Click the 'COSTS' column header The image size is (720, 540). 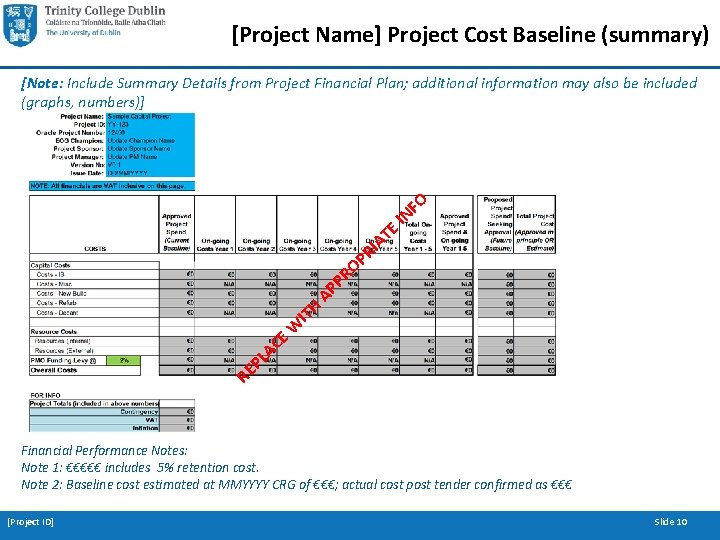pyautogui.click(x=95, y=248)
